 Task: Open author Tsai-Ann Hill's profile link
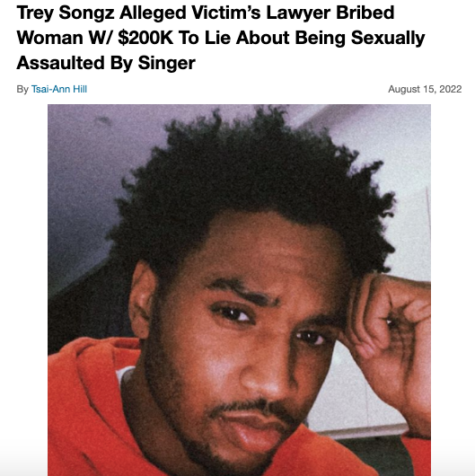pyautogui.click(x=59, y=89)
